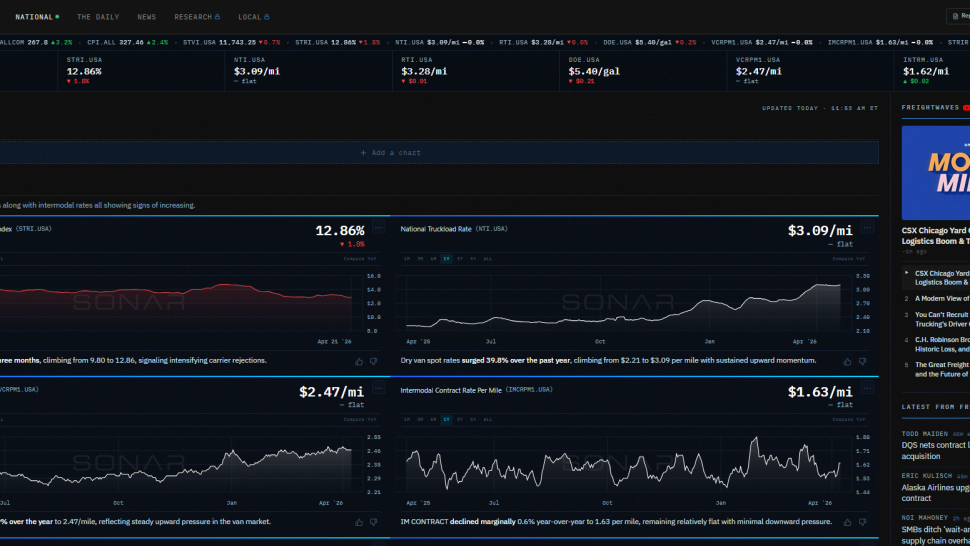The image size is (970, 546).
Task: Open the FreightWaves video thumbnail
Action: click(x=935, y=173)
